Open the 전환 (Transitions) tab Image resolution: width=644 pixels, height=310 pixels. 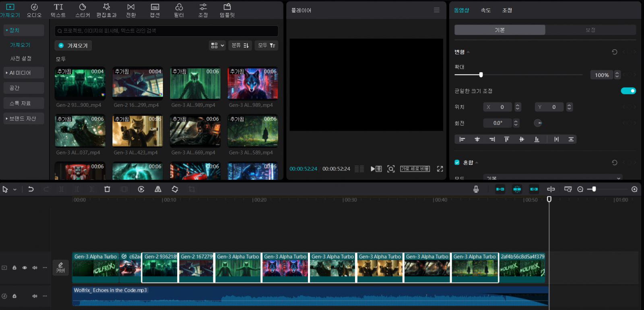[131, 10]
